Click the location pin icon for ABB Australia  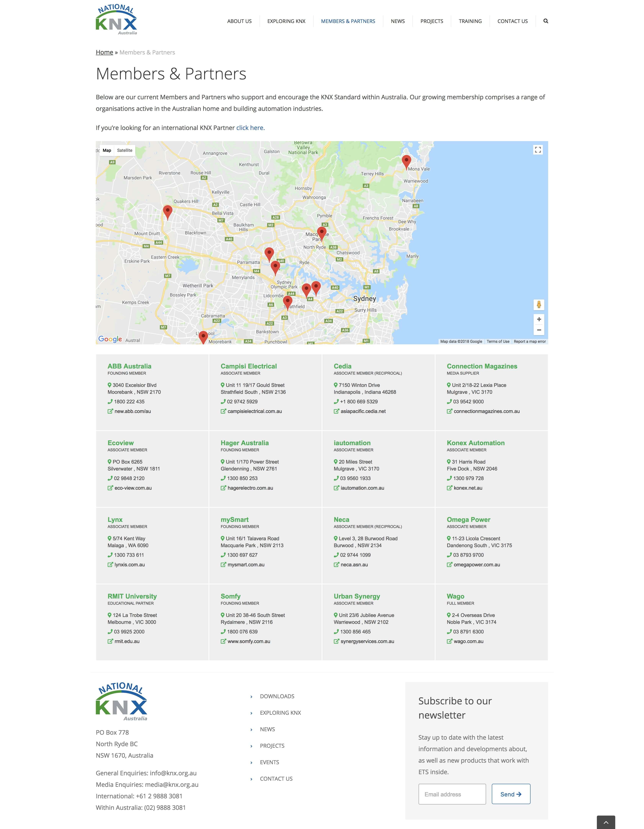[110, 385]
